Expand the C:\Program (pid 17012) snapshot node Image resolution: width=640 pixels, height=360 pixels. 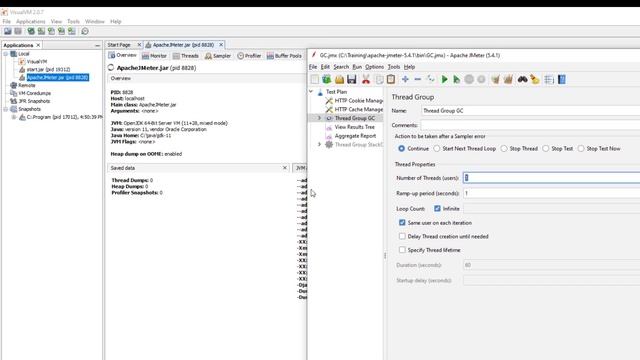coord(14,117)
